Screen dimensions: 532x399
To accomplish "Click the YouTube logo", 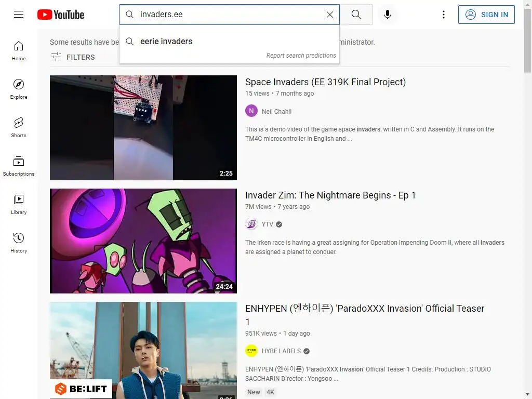I will tap(61, 15).
